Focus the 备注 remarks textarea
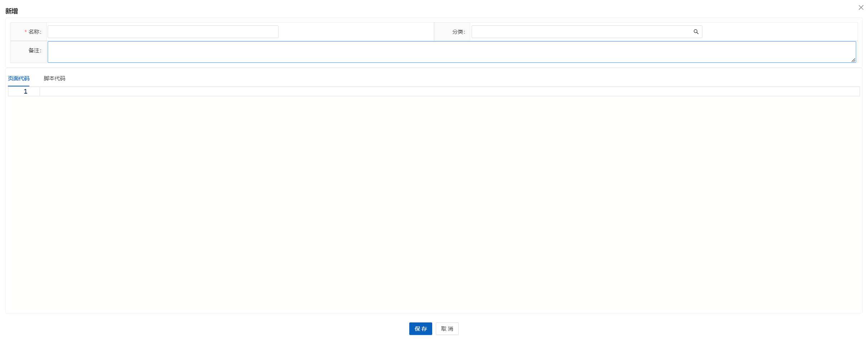 (452, 52)
